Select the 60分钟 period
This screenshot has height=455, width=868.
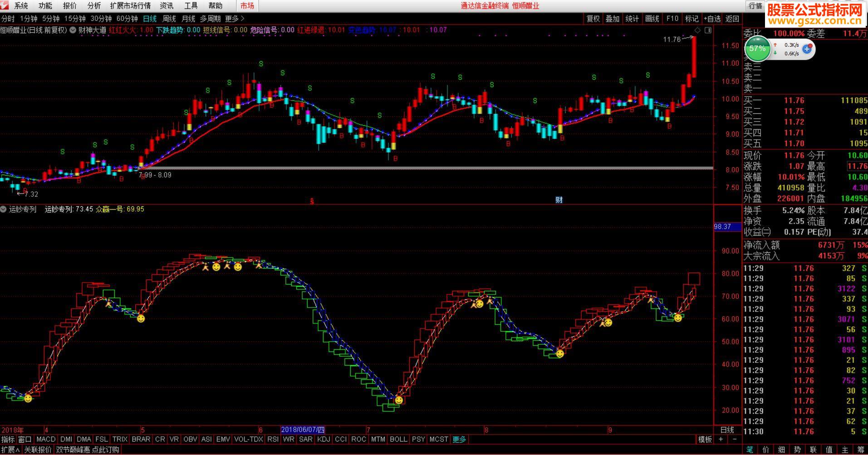(127, 19)
